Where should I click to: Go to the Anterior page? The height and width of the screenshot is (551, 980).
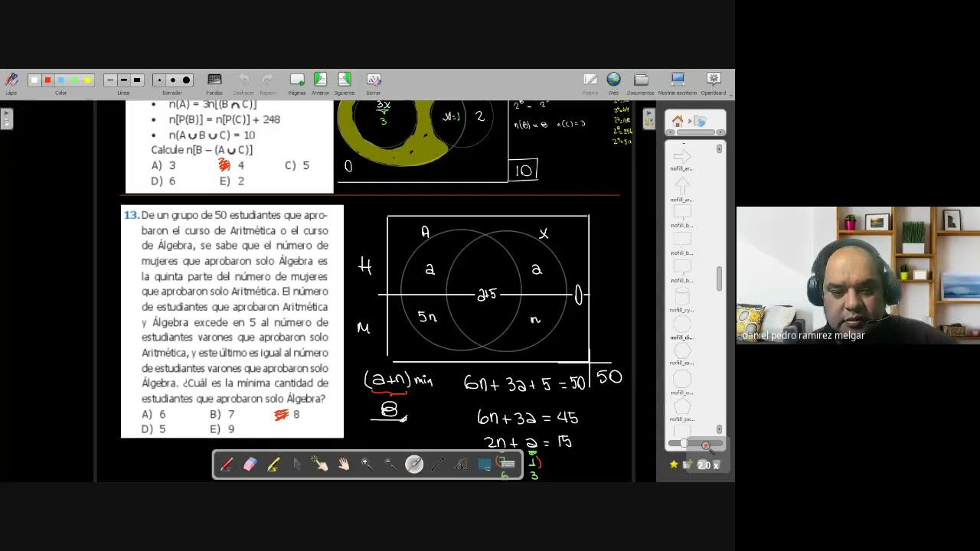pos(320,83)
